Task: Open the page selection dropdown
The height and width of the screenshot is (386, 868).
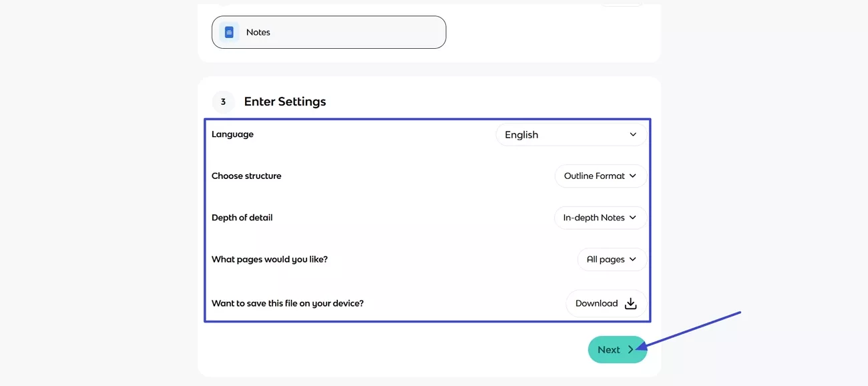Action: tap(611, 259)
